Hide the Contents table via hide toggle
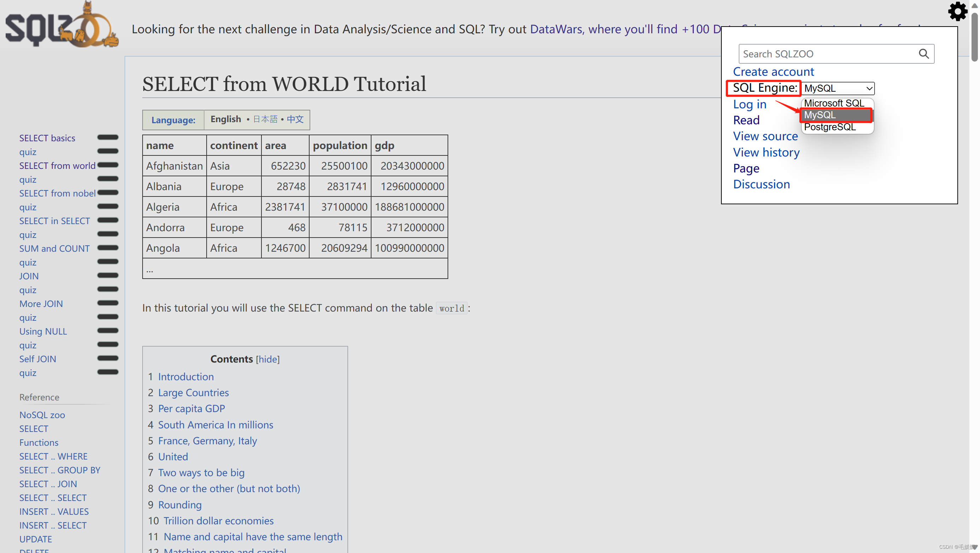Screen dimensions: 980x553 267,359
